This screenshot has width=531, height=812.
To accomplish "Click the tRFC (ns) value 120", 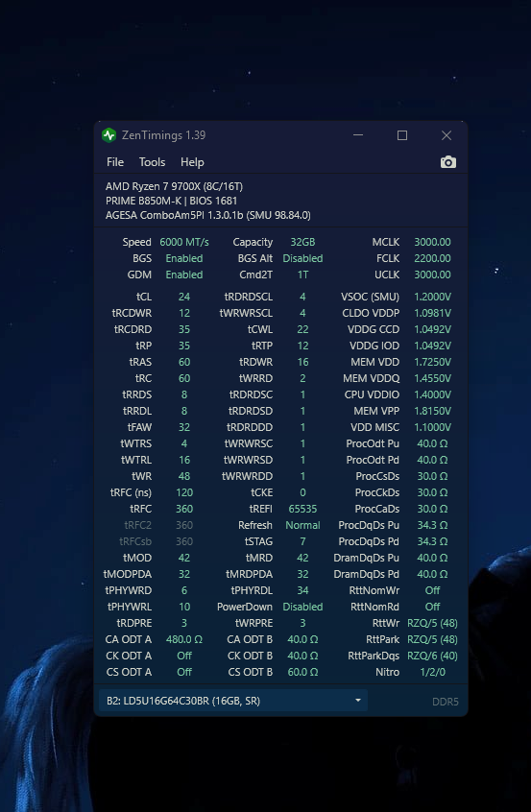I will click(x=184, y=492).
